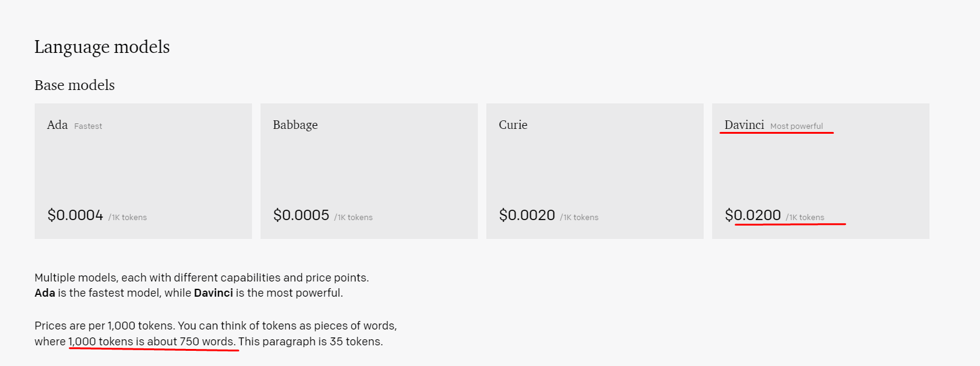The height and width of the screenshot is (366, 980).
Task: Click the $0.0020 price in the Curie card
Action: (527, 215)
